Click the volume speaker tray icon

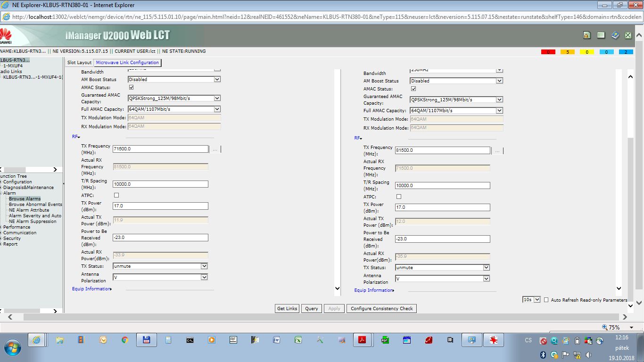pos(588,354)
